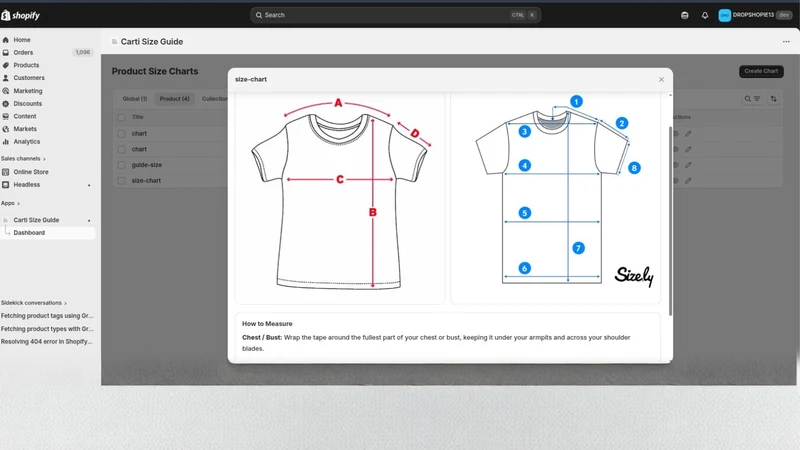Open Markets section

(x=24, y=129)
